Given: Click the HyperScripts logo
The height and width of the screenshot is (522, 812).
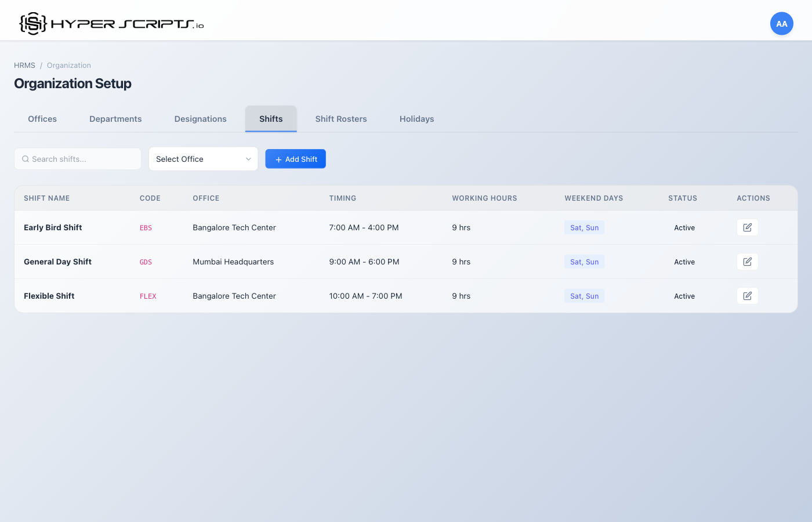Looking at the screenshot, I should [x=111, y=24].
